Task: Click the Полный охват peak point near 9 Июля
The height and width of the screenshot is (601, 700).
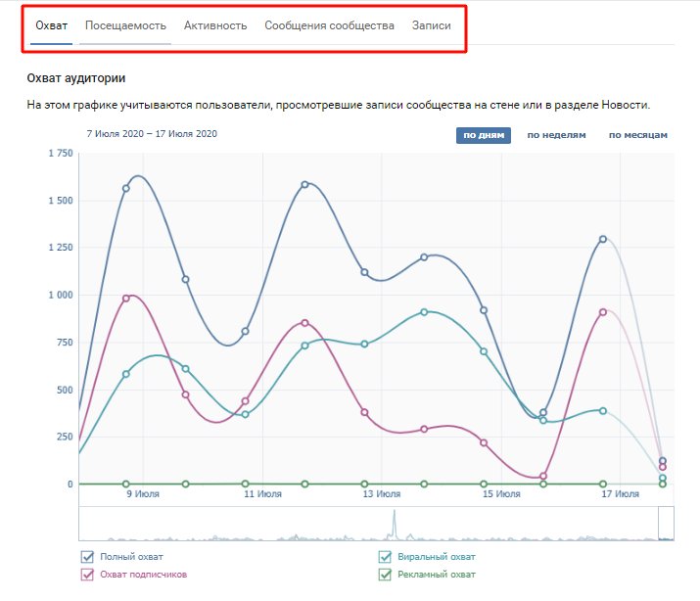Action: pos(126,188)
